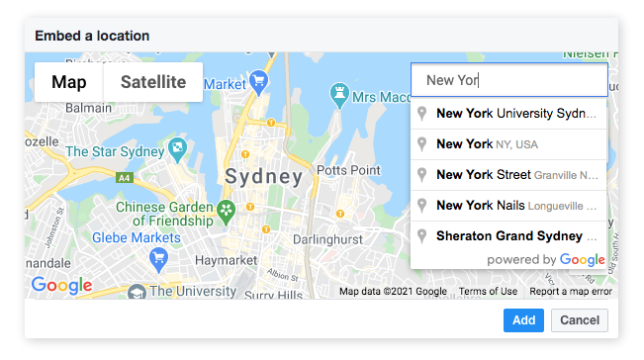Select the Mrs Macquarie's castle landmark pin
The height and width of the screenshot is (360, 644).
(x=339, y=94)
